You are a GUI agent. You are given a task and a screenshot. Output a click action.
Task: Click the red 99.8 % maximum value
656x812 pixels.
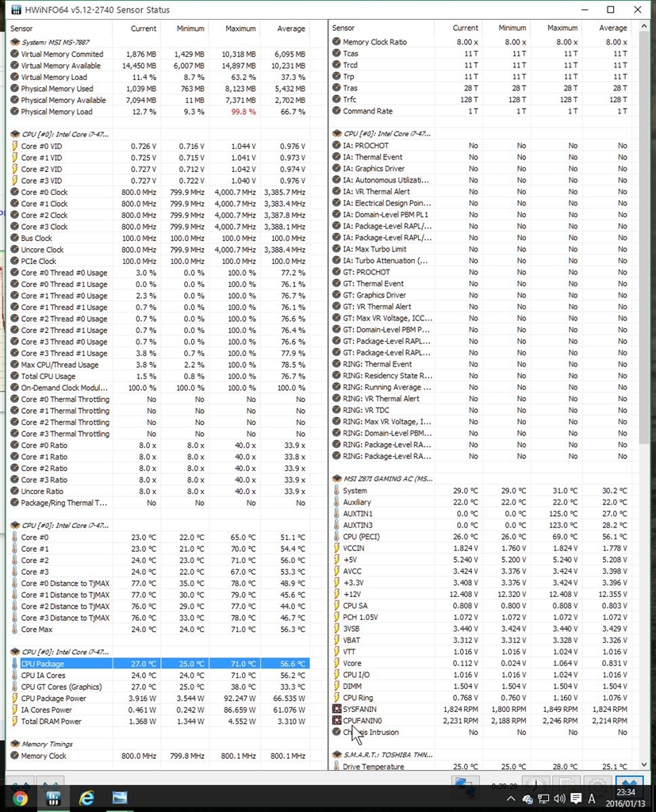(x=243, y=111)
